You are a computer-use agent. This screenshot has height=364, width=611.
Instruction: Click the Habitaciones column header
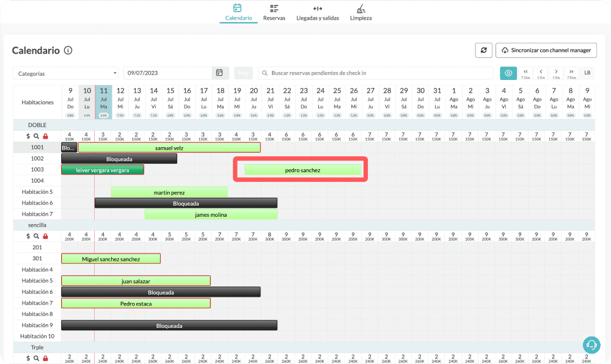pyautogui.click(x=37, y=102)
